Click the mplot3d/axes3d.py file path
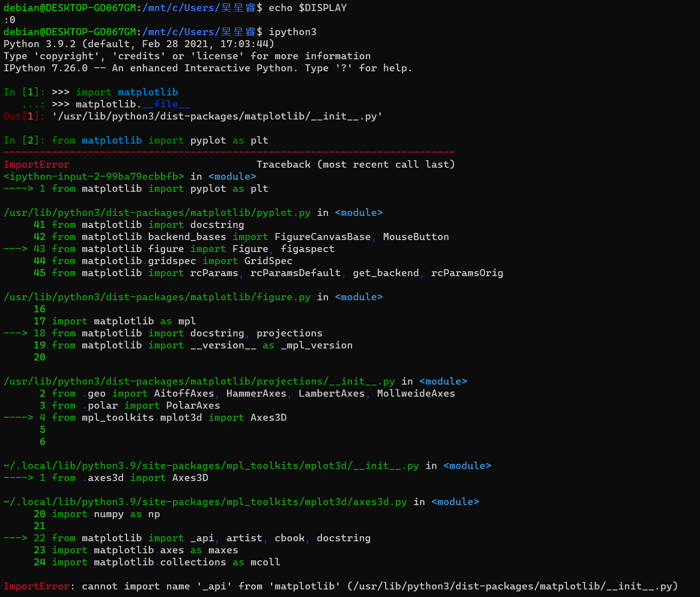The image size is (700, 597). pos(205,502)
